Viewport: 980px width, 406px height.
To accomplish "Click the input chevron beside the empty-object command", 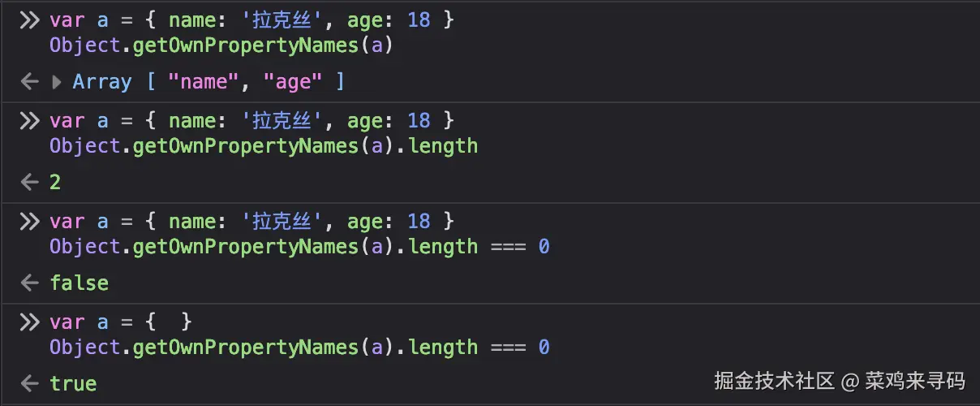I will pyautogui.click(x=29, y=322).
